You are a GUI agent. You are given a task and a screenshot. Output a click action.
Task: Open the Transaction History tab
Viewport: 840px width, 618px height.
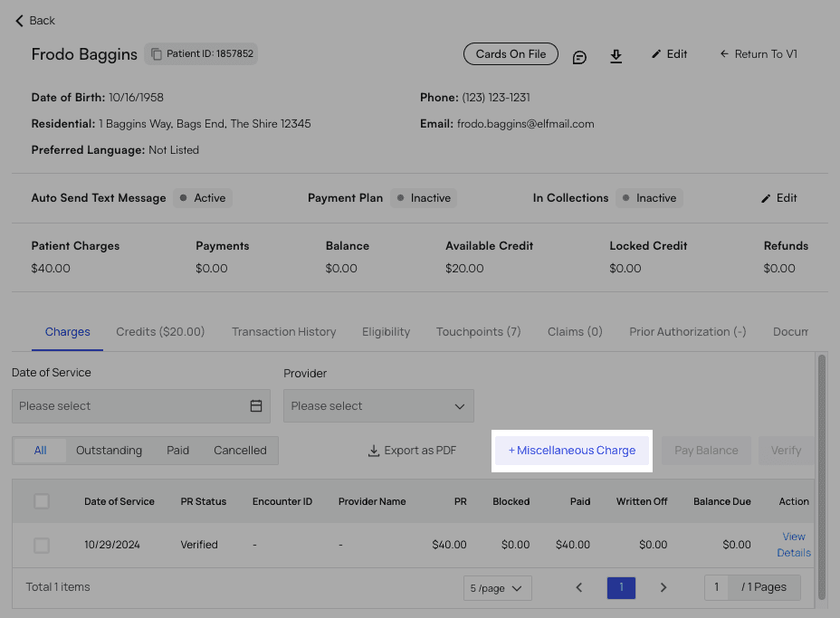284,332
